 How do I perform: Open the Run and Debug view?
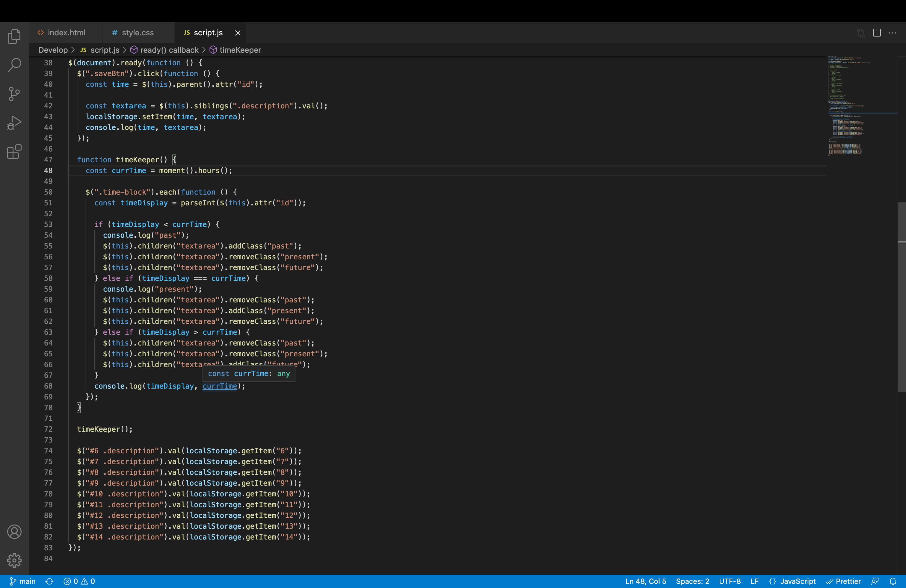point(14,123)
